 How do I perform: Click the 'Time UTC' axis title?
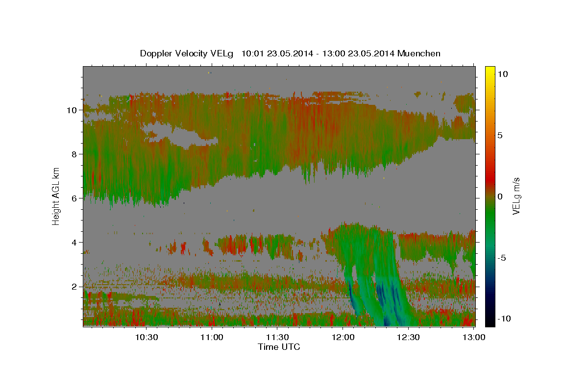click(x=279, y=347)
